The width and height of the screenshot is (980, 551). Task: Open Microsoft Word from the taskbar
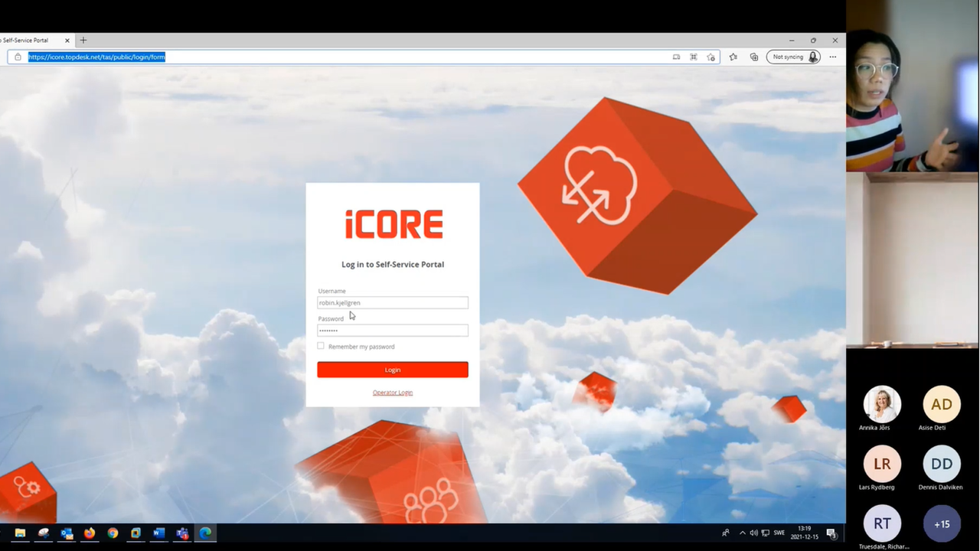pos(159,533)
